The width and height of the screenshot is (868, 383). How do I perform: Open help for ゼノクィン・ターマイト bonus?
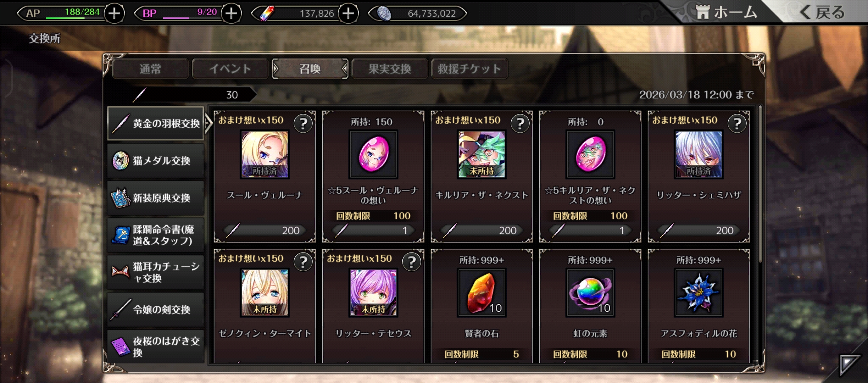tap(303, 262)
